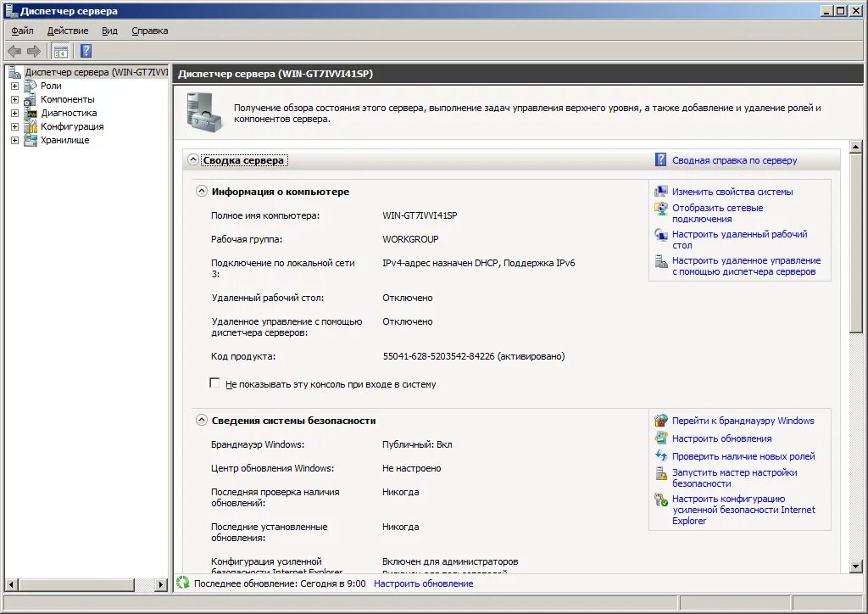Image resolution: width=868 pixels, height=614 pixels.
Task: Click the Help question mark toolbar icon
Action: tap(86, 52)
